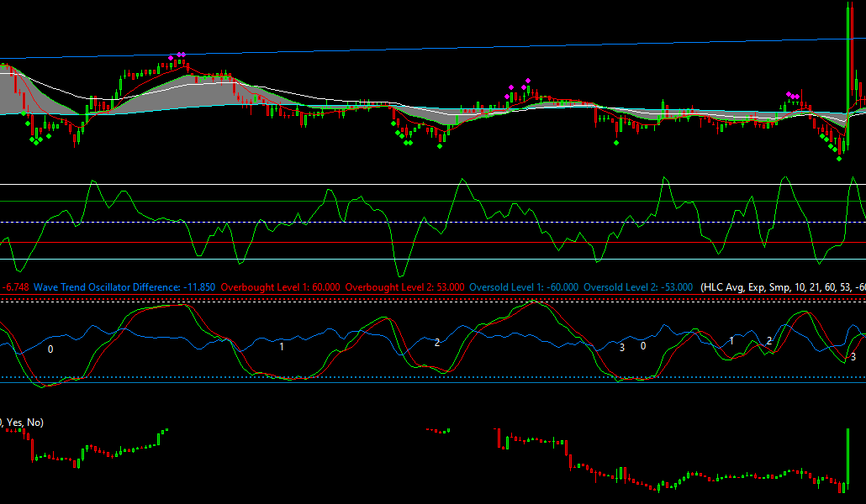Select the 0 label right after the 3 label

[643, 346]
